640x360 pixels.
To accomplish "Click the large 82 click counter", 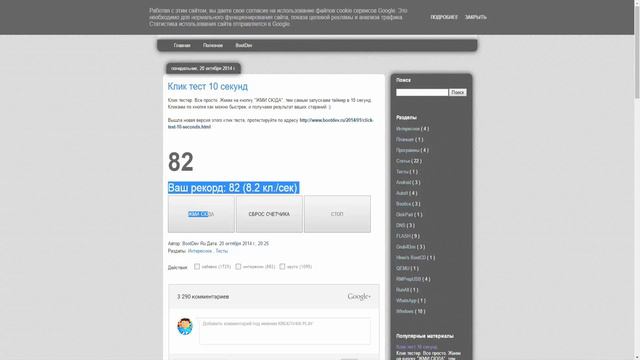I will point(181,162).
